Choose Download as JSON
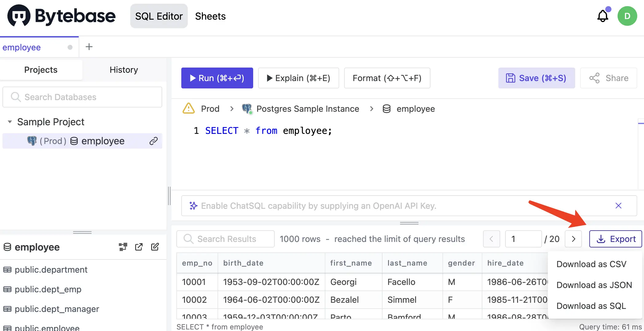The height and width of the screenshot is (331, 644). click(x=594, y=285)
